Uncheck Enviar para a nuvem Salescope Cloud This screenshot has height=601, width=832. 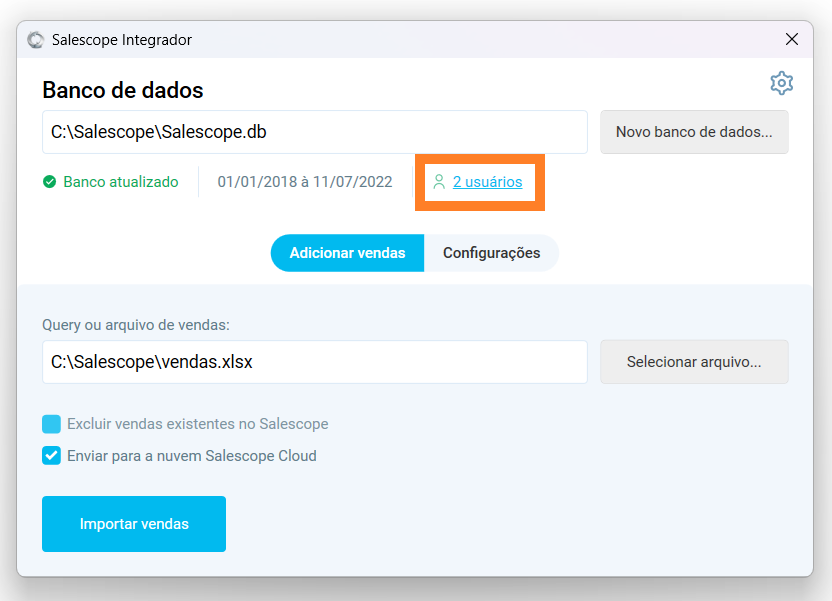click(51, 456)
